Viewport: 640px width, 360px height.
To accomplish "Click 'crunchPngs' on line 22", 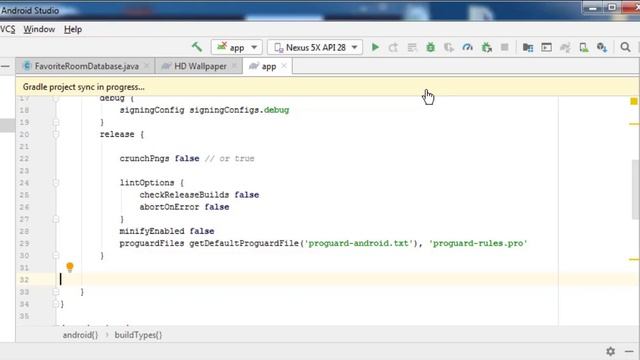I will 144,158.
